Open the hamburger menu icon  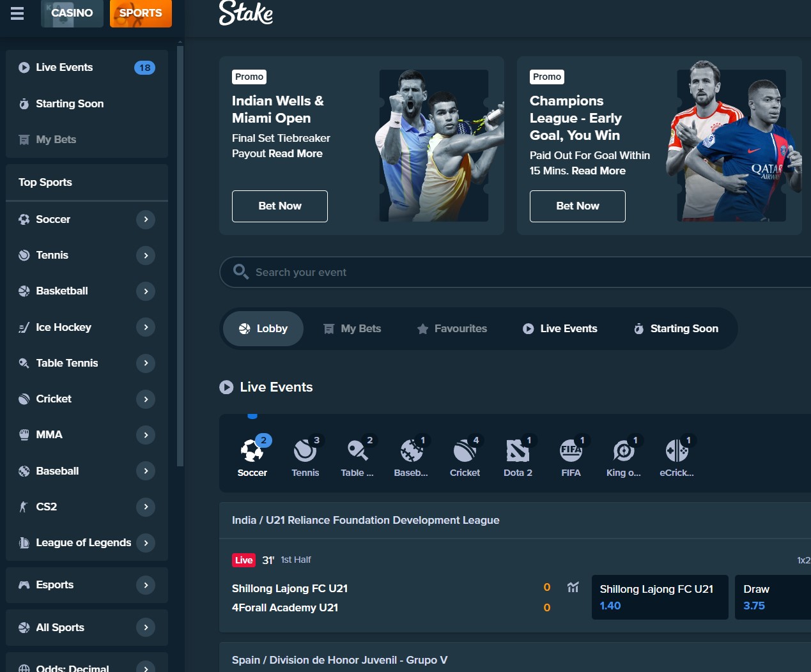coord(17,13)
